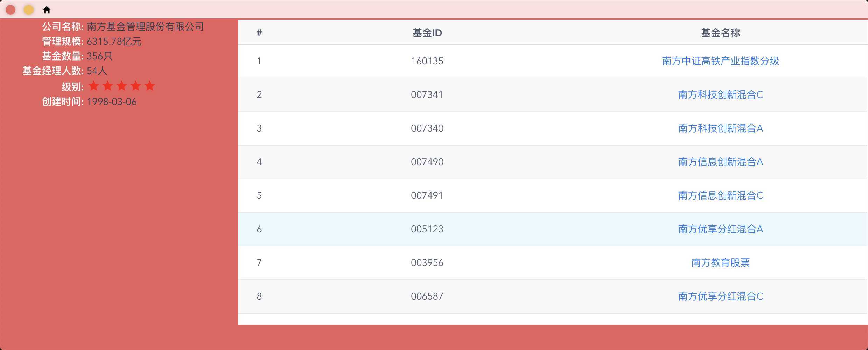
Task: Click the 级别 label
Action: [x=73, y=87]
